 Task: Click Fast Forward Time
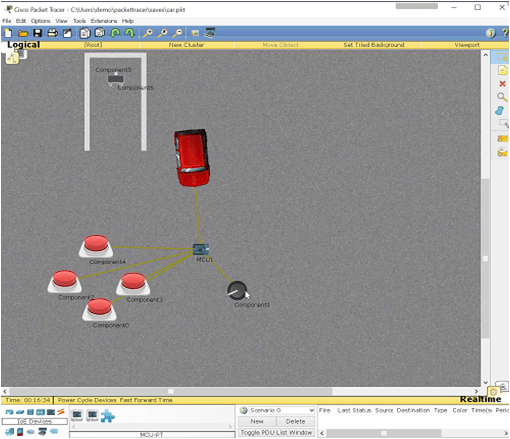pos(146,400)
